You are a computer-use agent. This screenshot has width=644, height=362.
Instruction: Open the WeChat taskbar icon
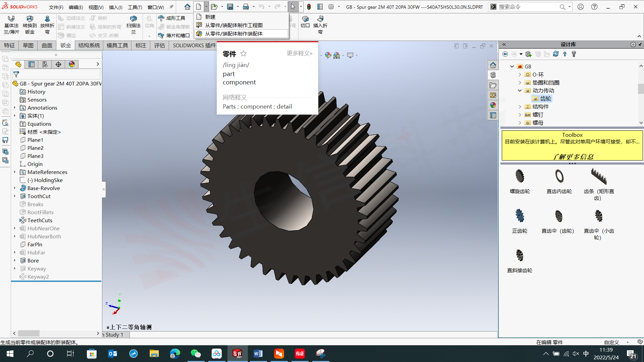pyautogui.click(x=196, y=354)
